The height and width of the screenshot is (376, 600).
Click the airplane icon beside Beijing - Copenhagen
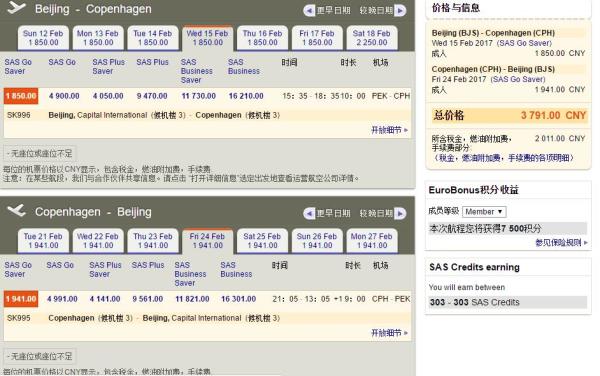(17, 8)
